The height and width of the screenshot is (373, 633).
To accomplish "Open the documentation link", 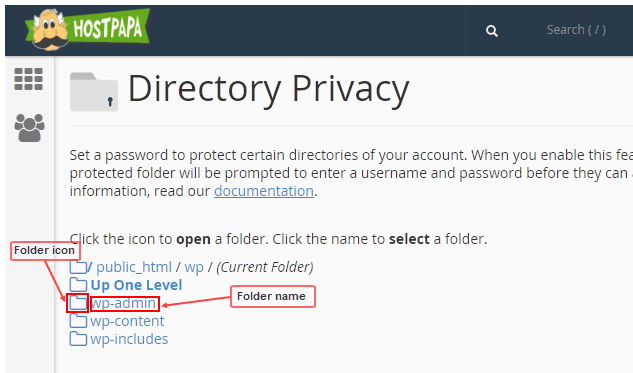I will (264, 191).
